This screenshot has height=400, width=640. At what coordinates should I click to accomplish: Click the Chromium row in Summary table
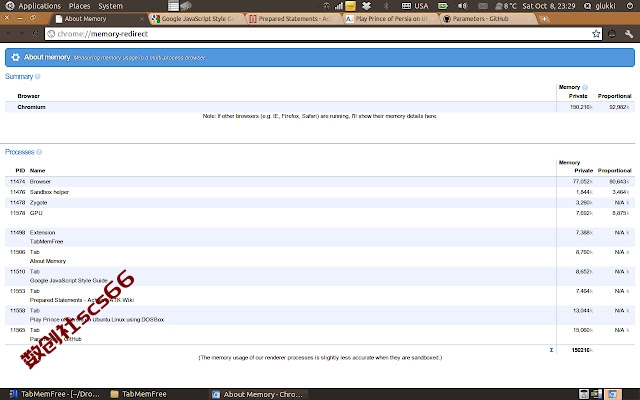pos(320,107)
